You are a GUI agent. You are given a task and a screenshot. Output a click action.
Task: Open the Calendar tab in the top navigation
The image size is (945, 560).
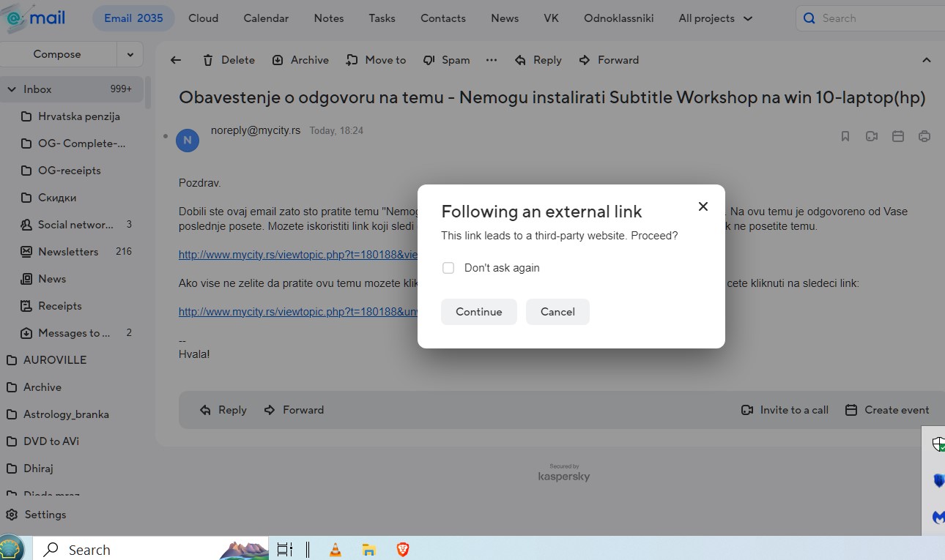click(x=266, y=18)
